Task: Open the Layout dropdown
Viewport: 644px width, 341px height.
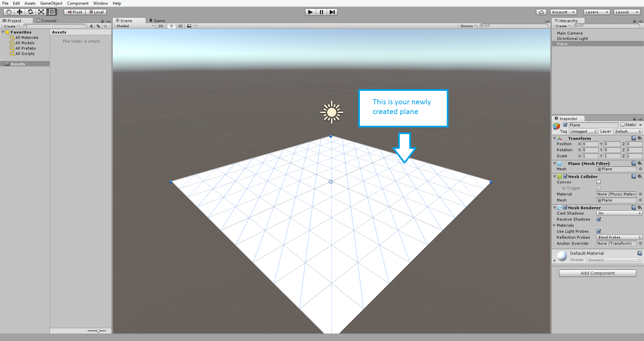Action: [x=627, y=12]
